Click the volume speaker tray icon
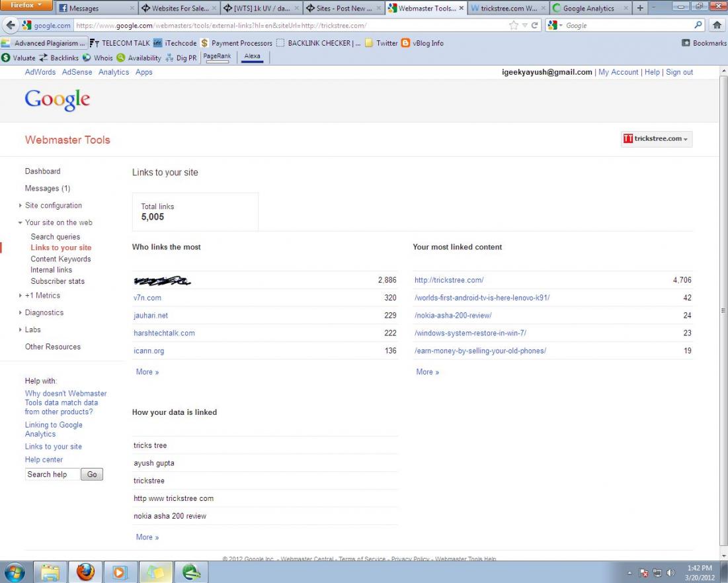This screenshot has height=583, width=728. [x=670, y=573]
